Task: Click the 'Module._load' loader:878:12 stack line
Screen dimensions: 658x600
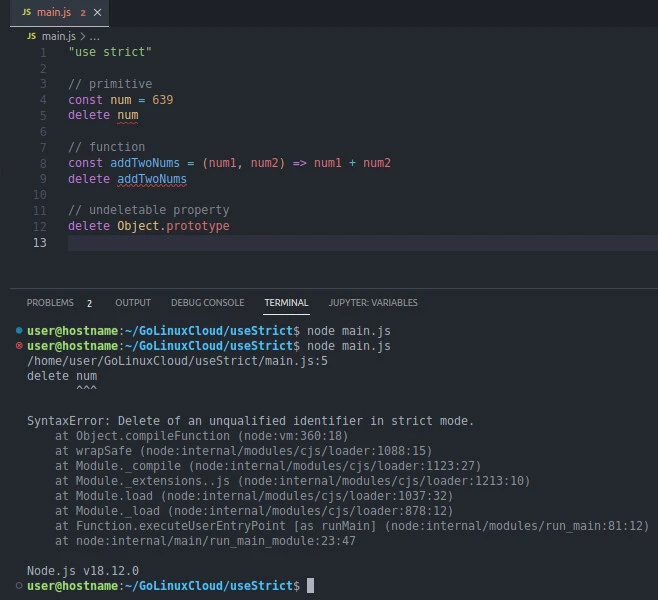Action: click(254, 511)
